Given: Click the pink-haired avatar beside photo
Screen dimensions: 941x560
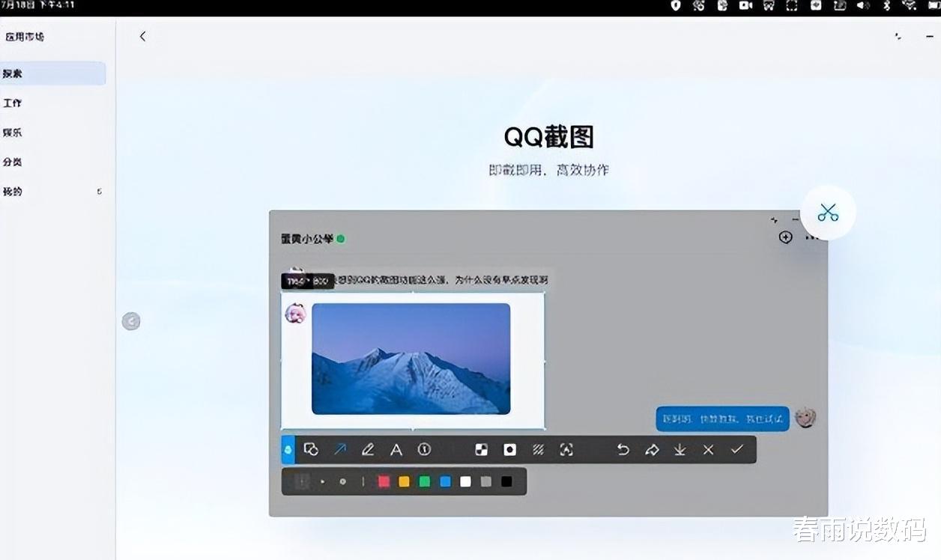Looking at the screenshot, I should click(x=296, y=313).
